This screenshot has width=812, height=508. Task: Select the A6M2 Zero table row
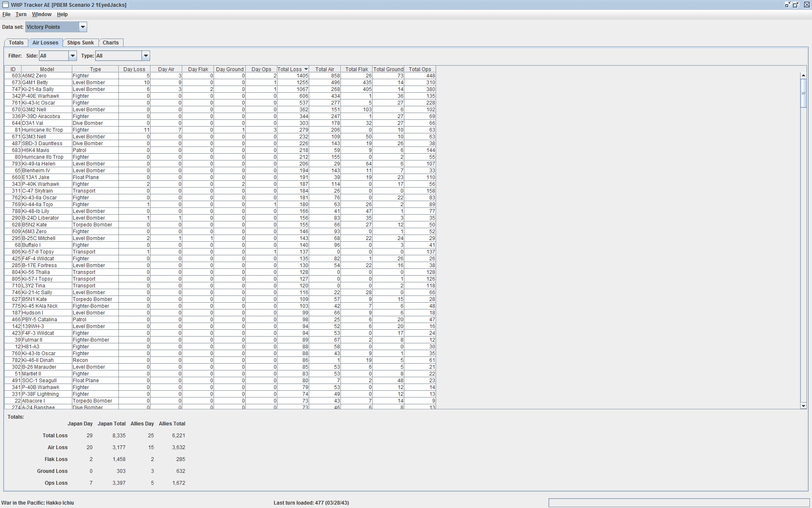click(47, 76)
